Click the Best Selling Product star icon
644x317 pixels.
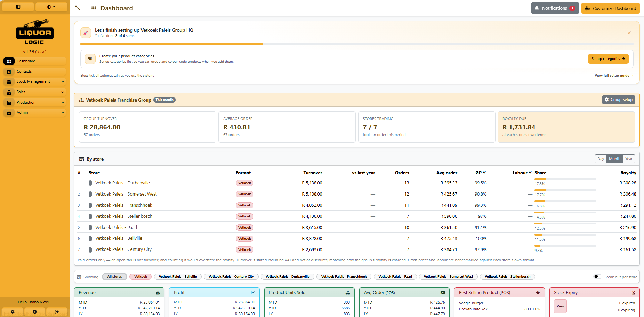click(x=538, y=293)
